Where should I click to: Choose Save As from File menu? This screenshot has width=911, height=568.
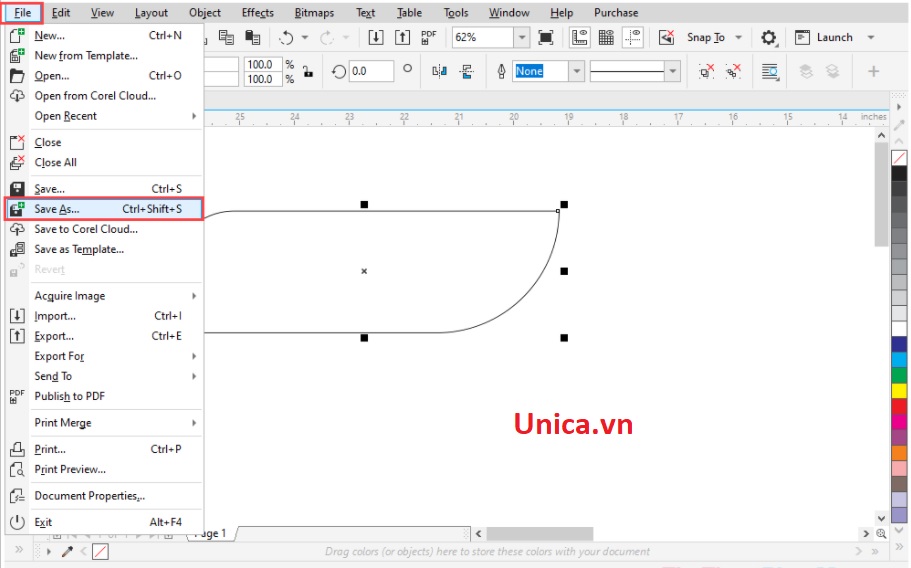pyautogui.click(x=104, y=209)
